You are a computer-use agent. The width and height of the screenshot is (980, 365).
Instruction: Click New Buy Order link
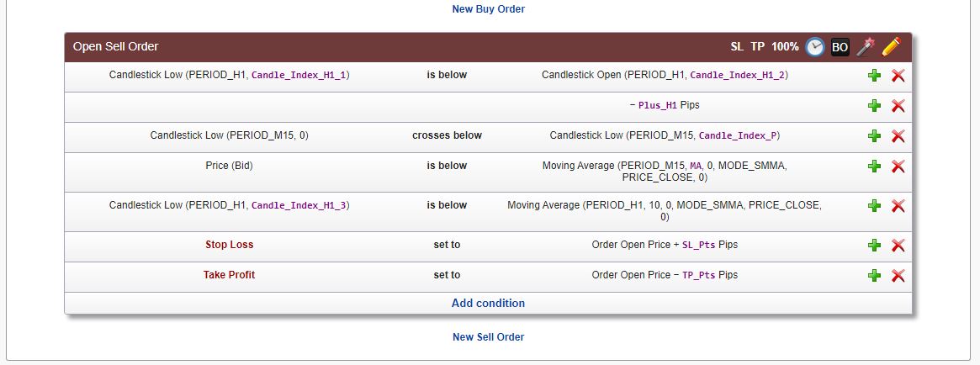488,9
